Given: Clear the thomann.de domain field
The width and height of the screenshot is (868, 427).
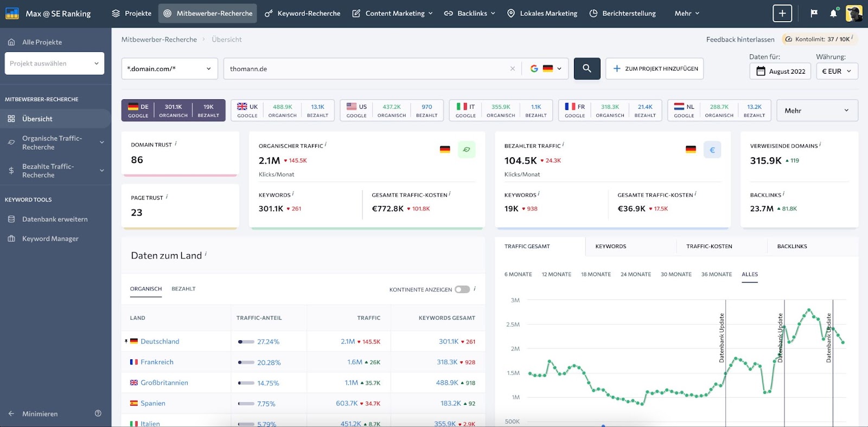Looking at the screenshot, I should [512, 69].
